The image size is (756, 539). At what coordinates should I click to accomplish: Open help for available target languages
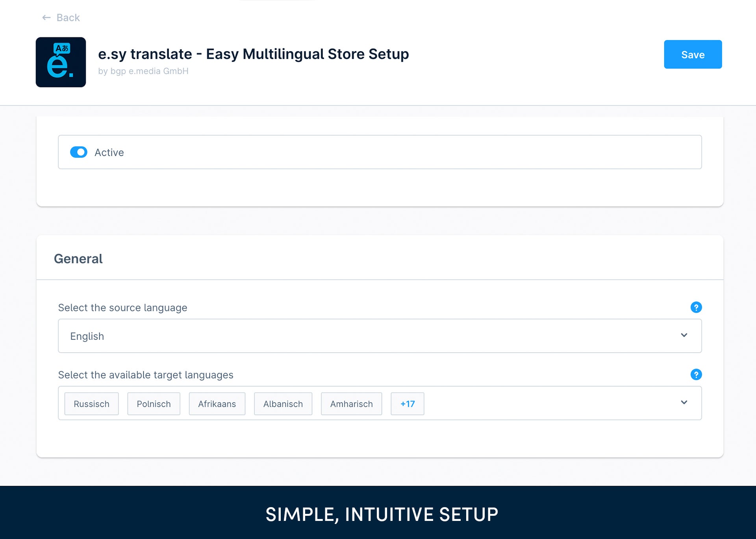coord(696,375)
